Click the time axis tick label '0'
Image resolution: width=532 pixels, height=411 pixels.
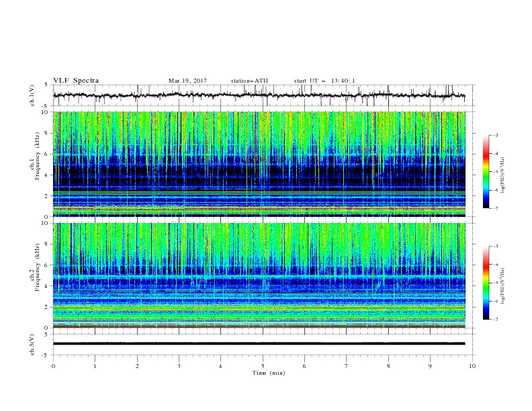point(53,366)
